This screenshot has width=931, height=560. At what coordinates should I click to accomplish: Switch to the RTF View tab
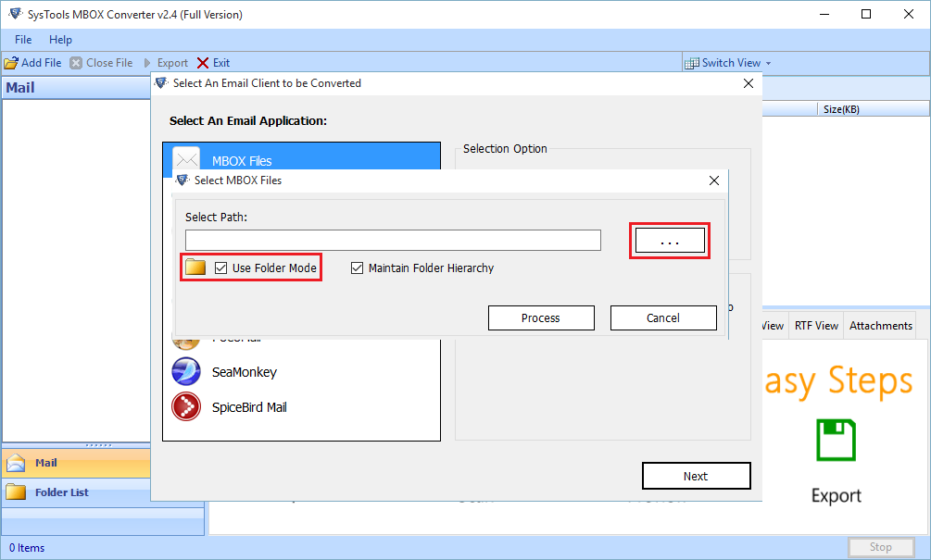point(816,326)
